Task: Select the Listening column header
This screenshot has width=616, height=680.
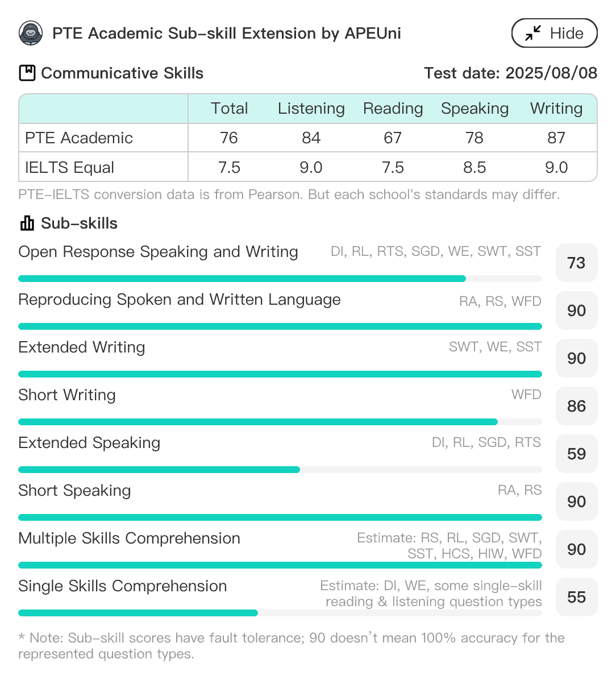Action: pos(311,108)
